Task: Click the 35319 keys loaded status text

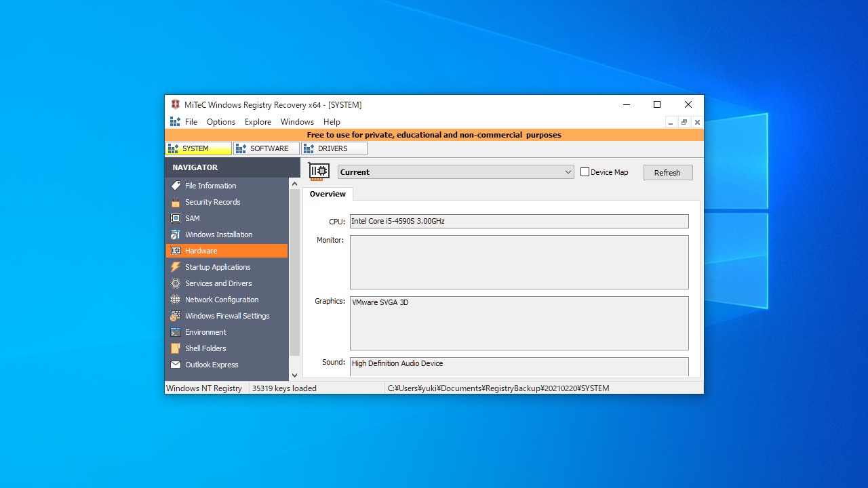Action: click(284, 388)
